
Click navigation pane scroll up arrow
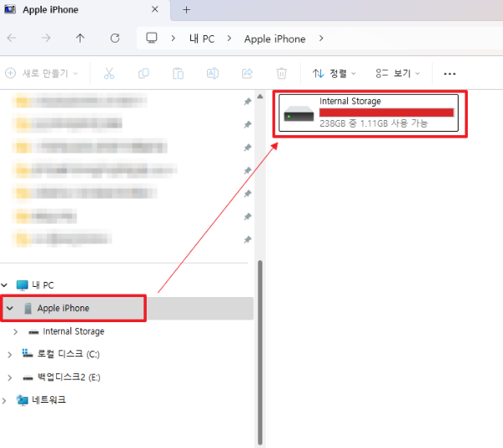click(x=260, y=96)
